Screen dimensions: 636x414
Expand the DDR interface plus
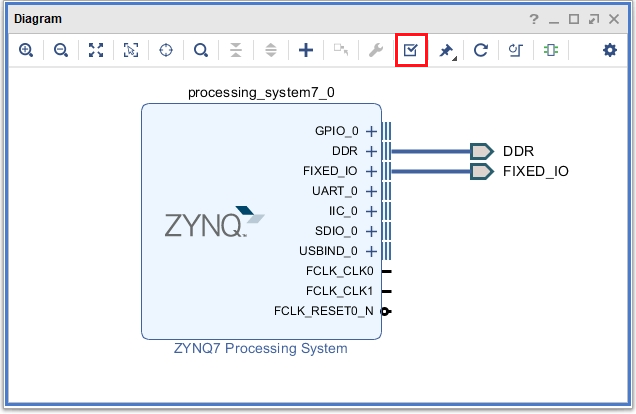(371, 151)
